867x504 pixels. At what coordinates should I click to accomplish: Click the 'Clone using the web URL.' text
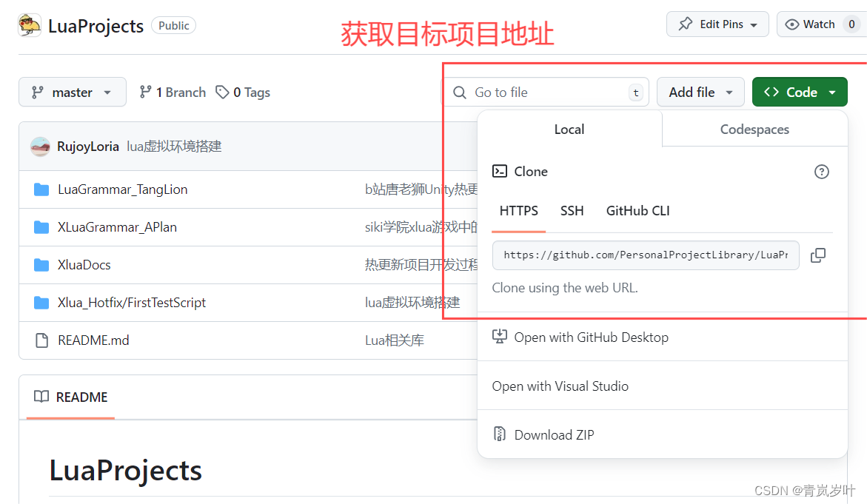pyautogui.click(x=565, y=288)
